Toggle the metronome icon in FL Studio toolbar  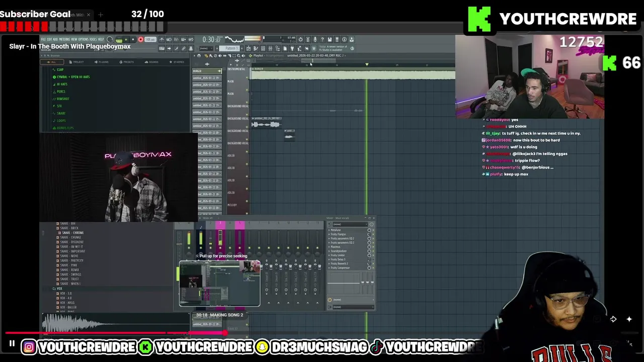162,39
